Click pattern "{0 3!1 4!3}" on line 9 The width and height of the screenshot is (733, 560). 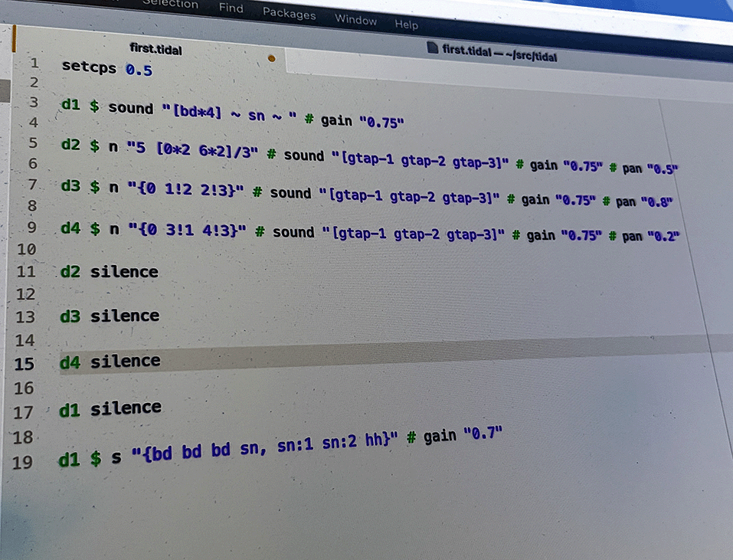pyautogui.click(x=187, y=230)
